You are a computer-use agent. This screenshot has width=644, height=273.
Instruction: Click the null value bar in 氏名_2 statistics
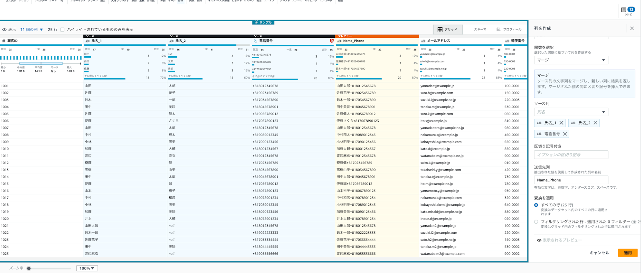(173, 57)
